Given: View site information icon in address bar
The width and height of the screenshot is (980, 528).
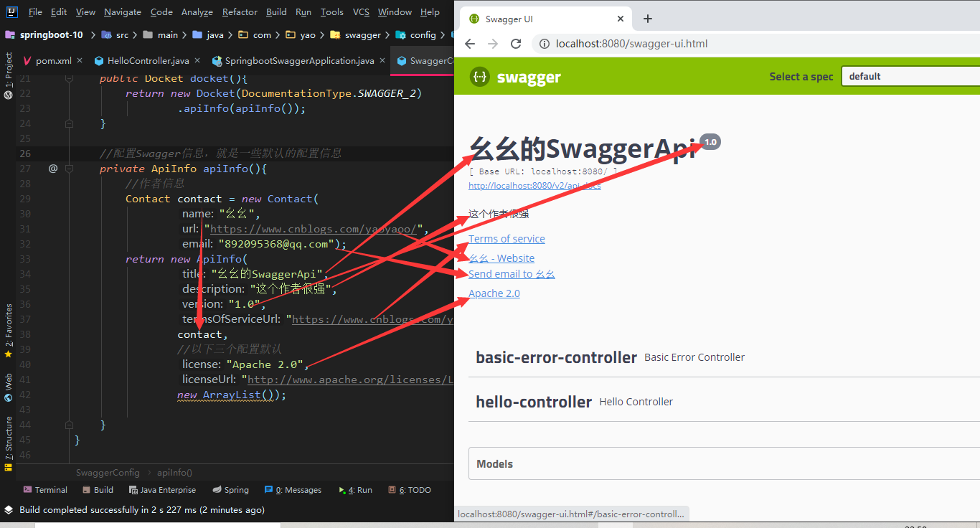Looking at the screenshot, I should 544,44.
